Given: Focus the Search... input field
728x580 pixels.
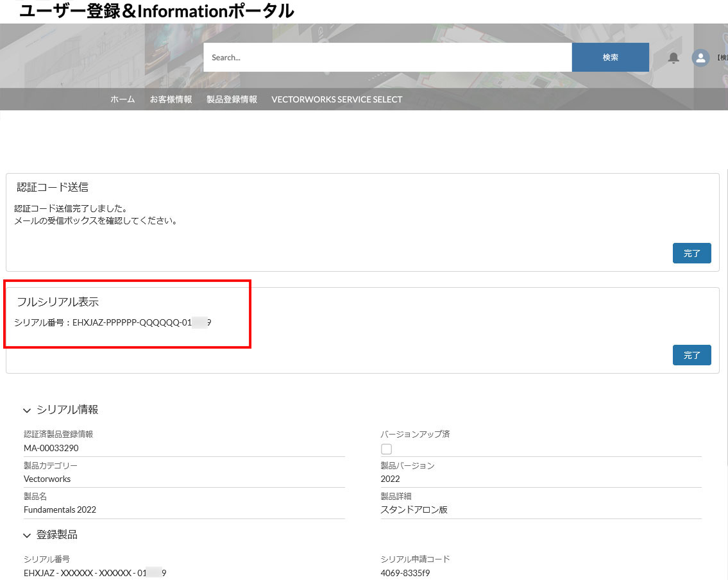Looking at the screenshot, I should [x=387, y=58].
